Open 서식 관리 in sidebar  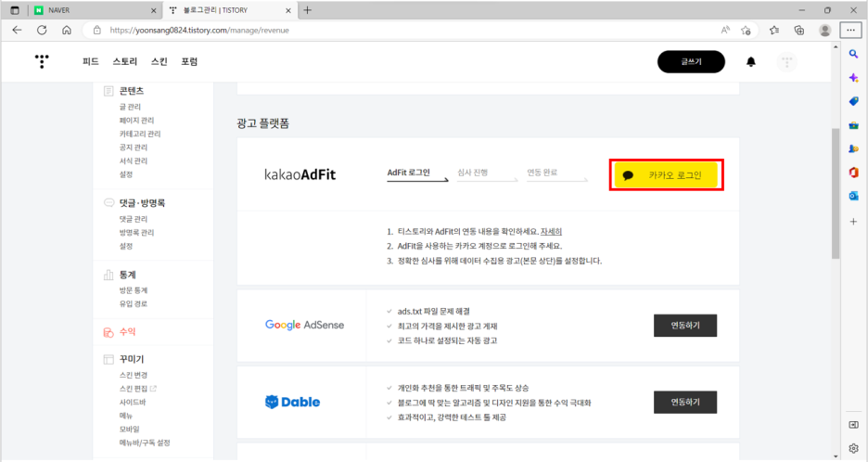coord(134,160)
